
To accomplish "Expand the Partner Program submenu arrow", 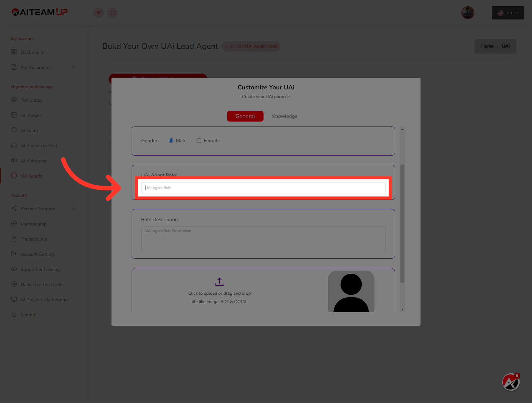I will click(73, 208).
